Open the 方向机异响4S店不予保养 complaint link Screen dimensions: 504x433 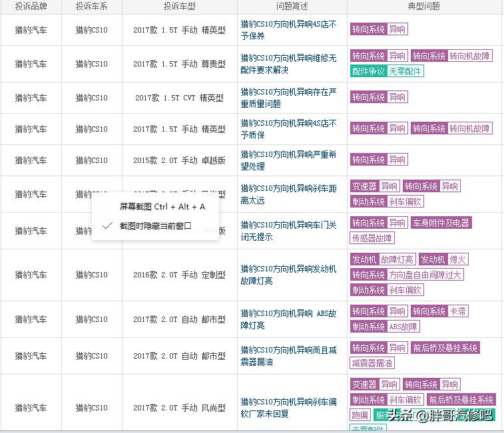288,30
